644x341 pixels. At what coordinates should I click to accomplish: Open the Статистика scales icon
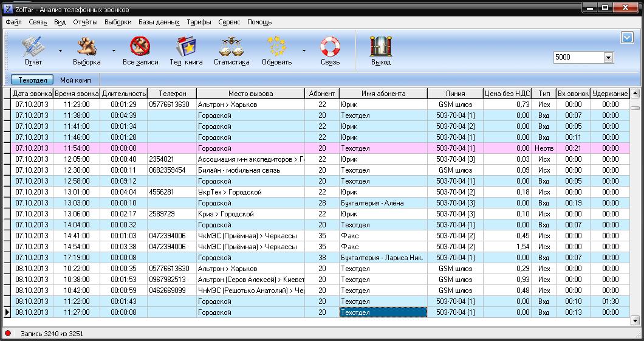click(231, 47)
